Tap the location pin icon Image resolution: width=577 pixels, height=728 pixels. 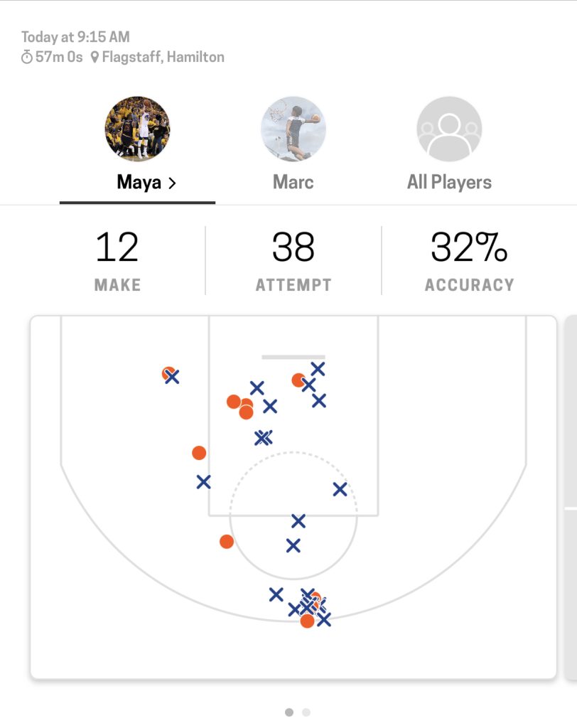[95, 58]
